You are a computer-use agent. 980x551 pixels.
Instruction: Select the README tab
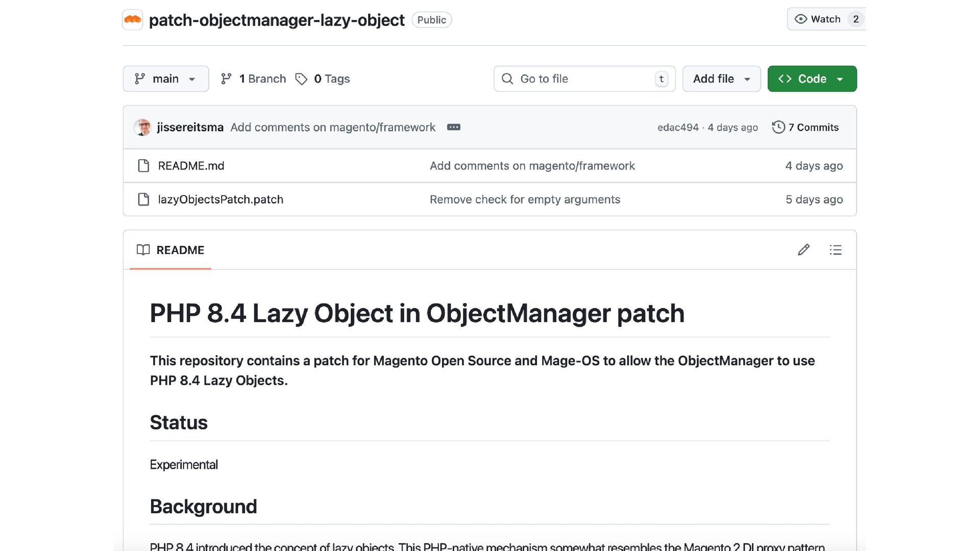pyautogui.click(x=170, y=250)
